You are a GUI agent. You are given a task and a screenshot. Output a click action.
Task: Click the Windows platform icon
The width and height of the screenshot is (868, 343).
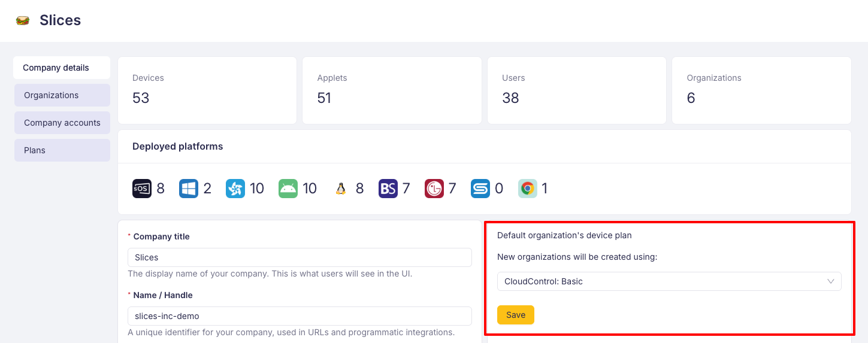click(189, 189)
